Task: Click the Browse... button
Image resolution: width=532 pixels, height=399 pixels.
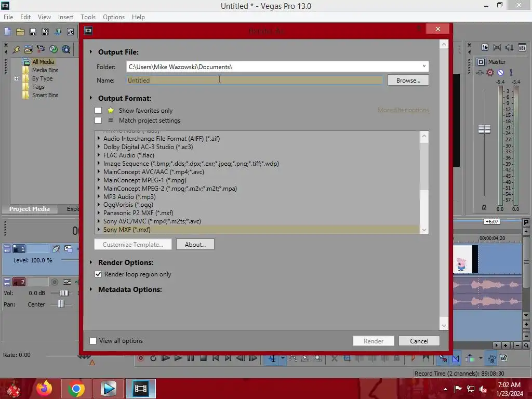Action: [x=408, y=81]
